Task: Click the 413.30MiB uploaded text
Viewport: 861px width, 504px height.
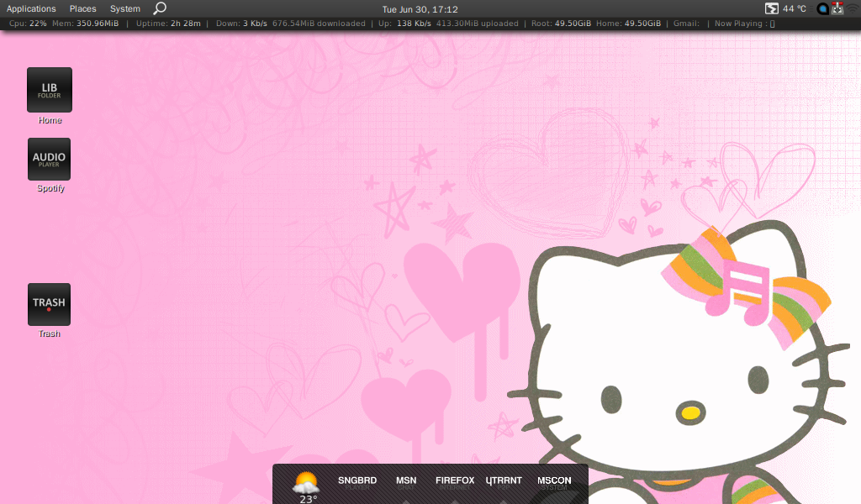Action: [478, 24]
